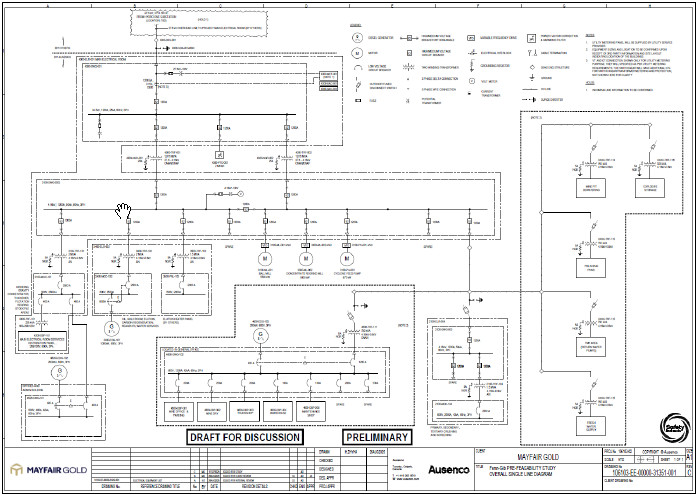Click the Ball Mill motor symbol

[265, 258]
